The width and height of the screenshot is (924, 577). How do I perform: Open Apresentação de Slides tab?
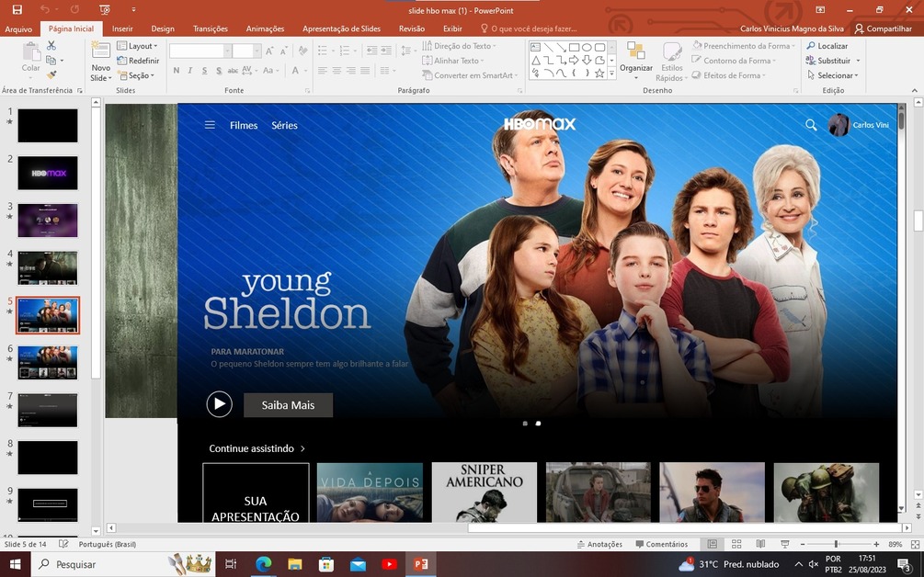pos(342,28)
